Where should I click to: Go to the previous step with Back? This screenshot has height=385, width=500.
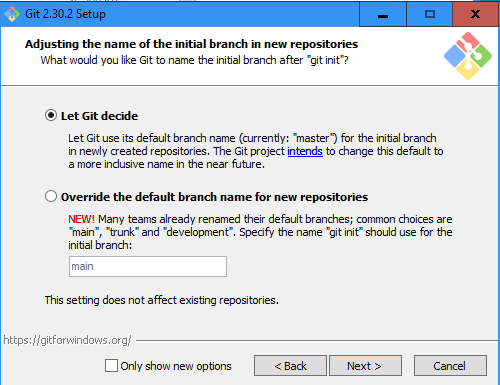[x=290, y=366]
